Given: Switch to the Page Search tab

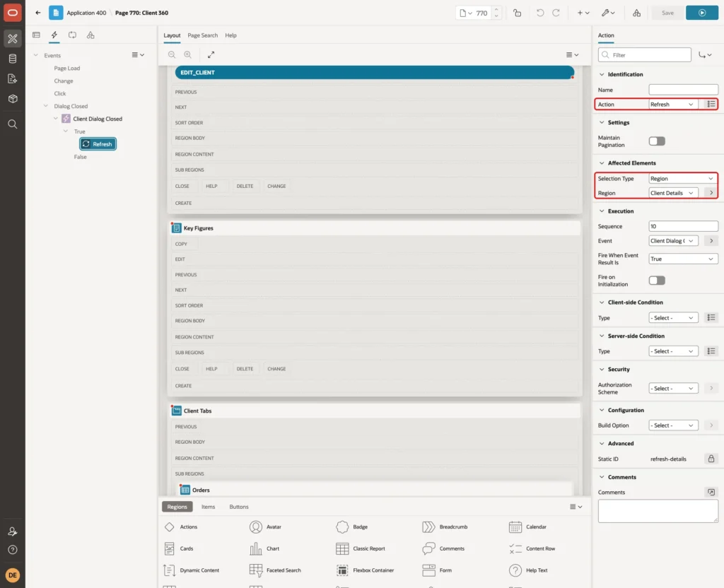Looking at the screenshot, I should click(x=202, y=35).
